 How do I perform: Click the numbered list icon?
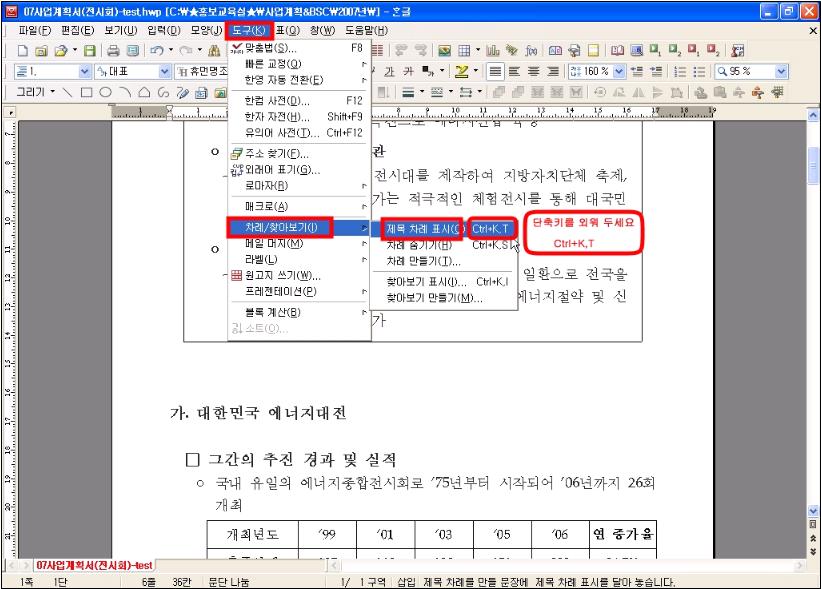tap(680, 71)
